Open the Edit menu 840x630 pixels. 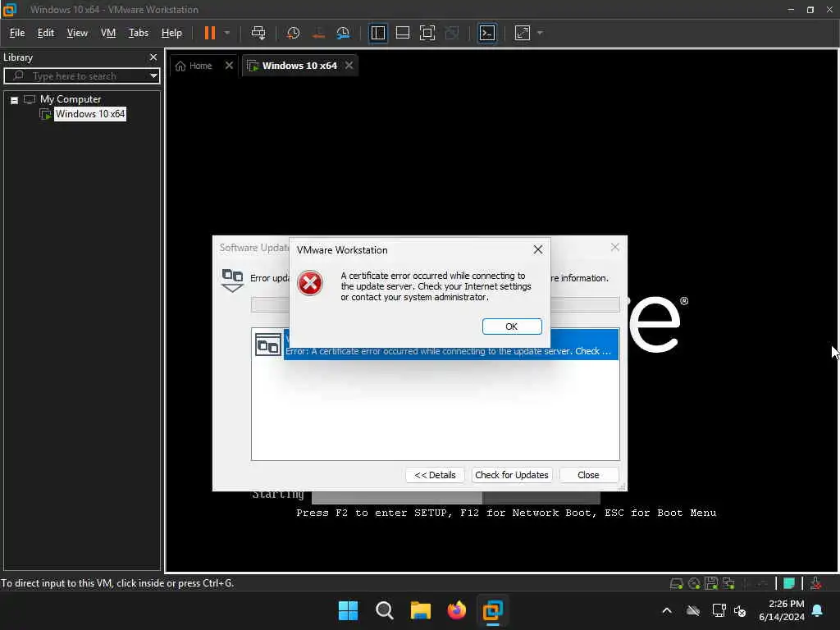pos(46,33)
